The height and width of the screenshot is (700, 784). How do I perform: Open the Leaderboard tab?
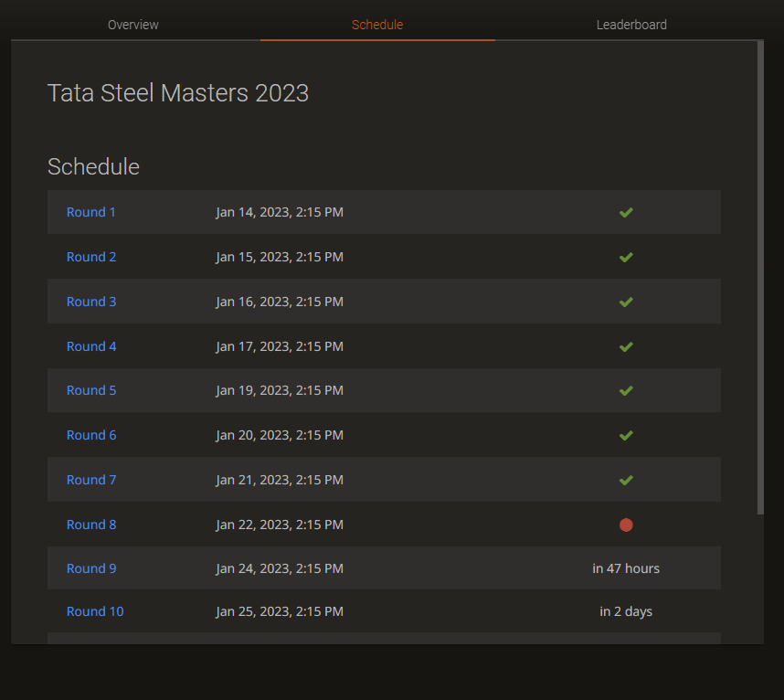pyautogui.click(x=631, y=25)
